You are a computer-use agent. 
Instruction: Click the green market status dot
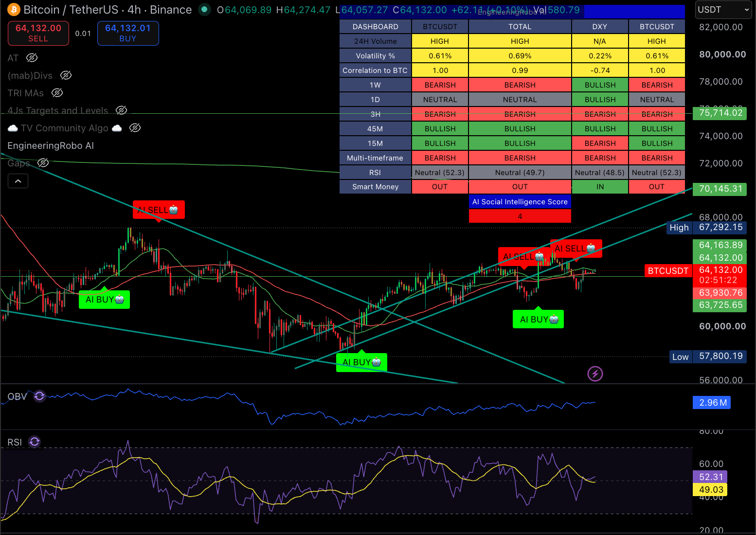pos(205,9)
